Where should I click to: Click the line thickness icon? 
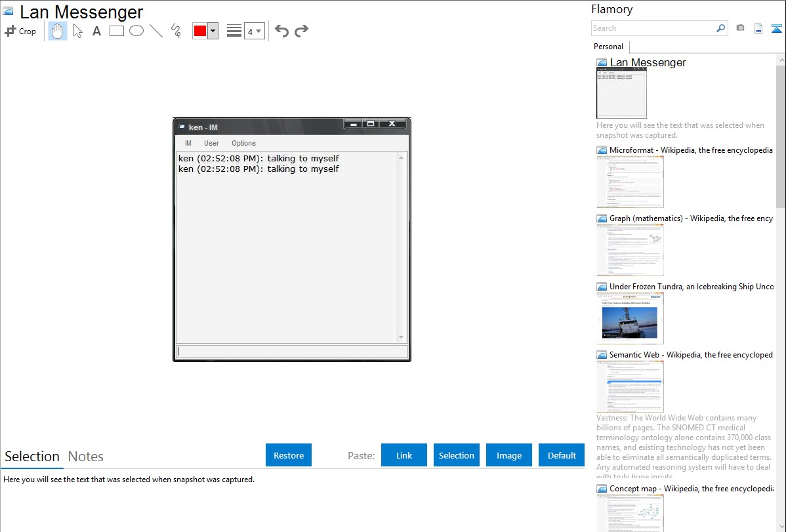click(x=234, y=31)
